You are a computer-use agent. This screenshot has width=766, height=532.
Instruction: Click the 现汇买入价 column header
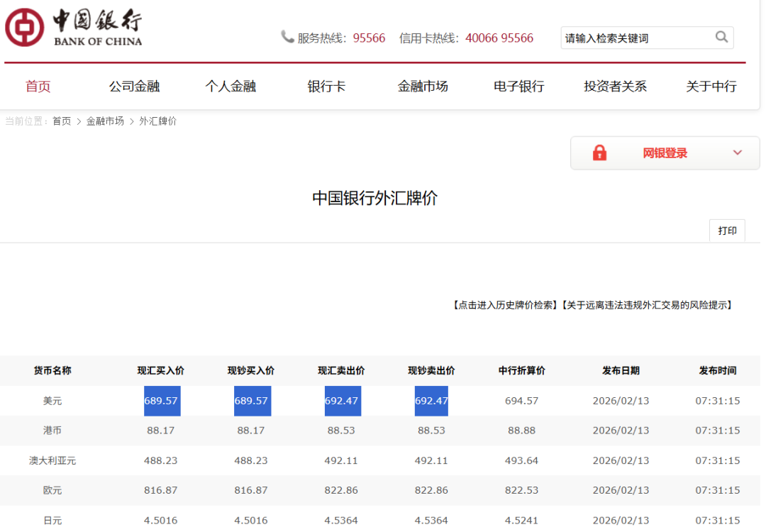(161, 371)
